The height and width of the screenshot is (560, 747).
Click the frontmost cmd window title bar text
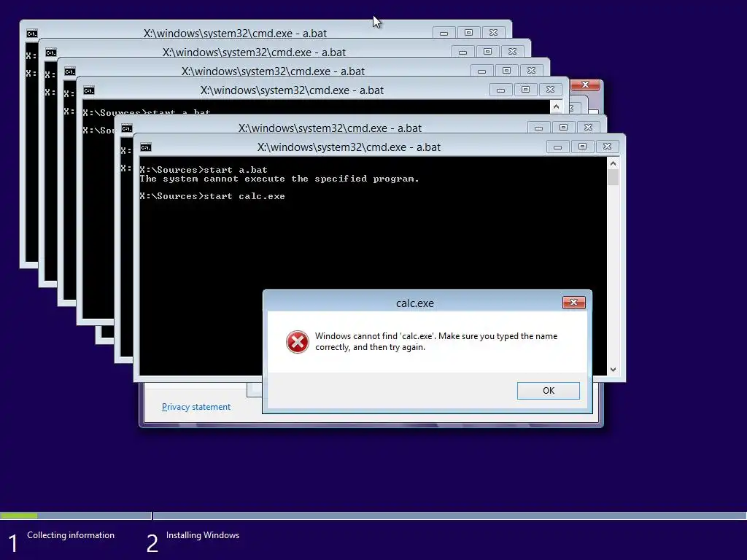(x=349, y=147)
